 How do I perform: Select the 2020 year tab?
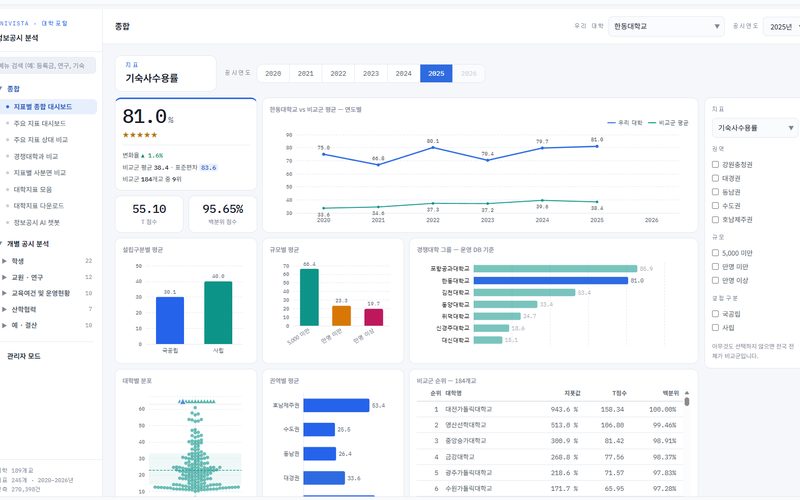click(273, 73)
